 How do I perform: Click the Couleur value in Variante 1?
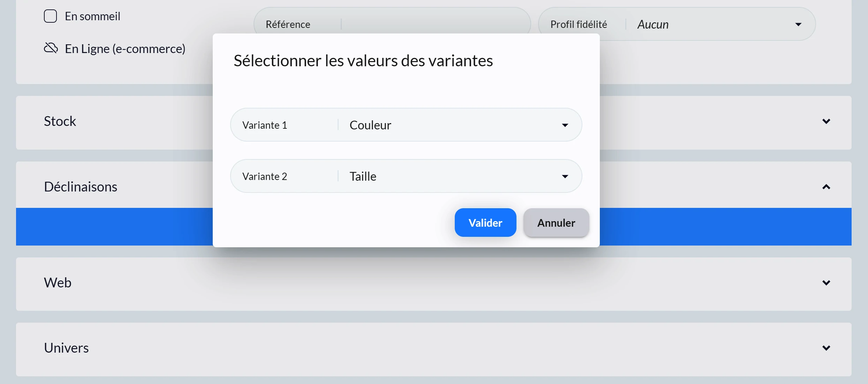pos(370,125)
